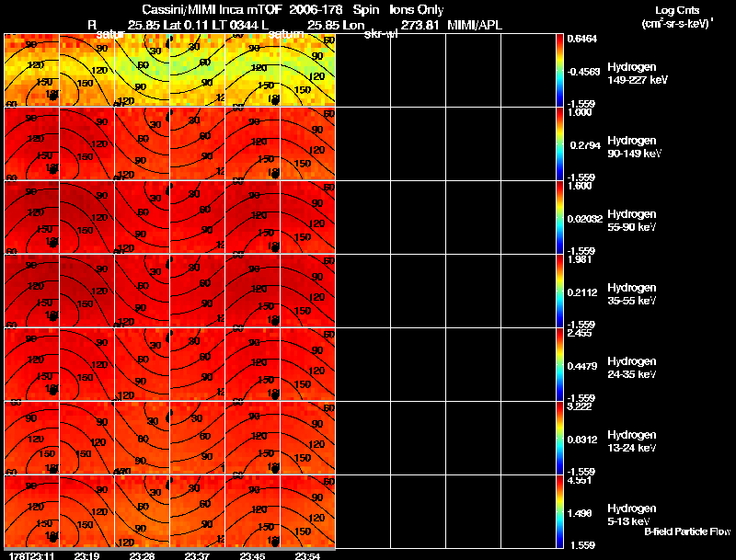Click the 'Hydrogen 149-227 keV' label
This screenshot has height=560, width=736.
click(637, 74)
